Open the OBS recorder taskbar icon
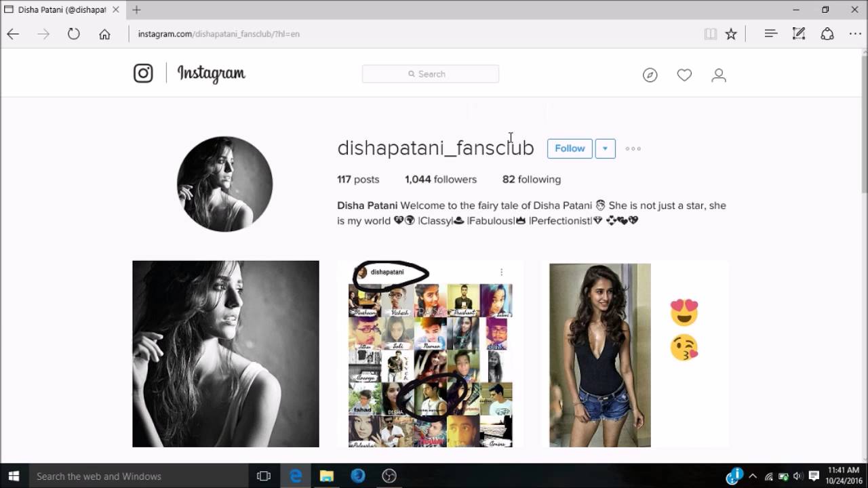Image resolution: width=868 pixels, height=488 pixels. click(389, 476)
